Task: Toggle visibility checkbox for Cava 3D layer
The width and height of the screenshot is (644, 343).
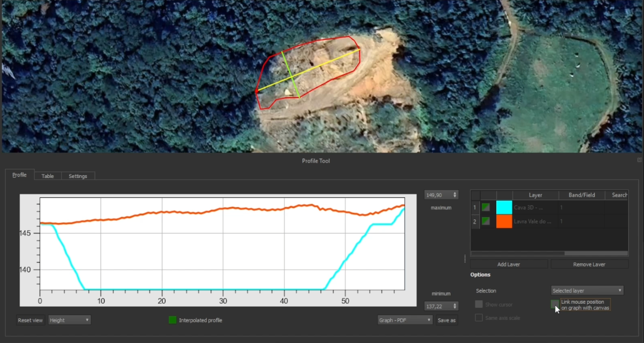Action: click(486, 207)
